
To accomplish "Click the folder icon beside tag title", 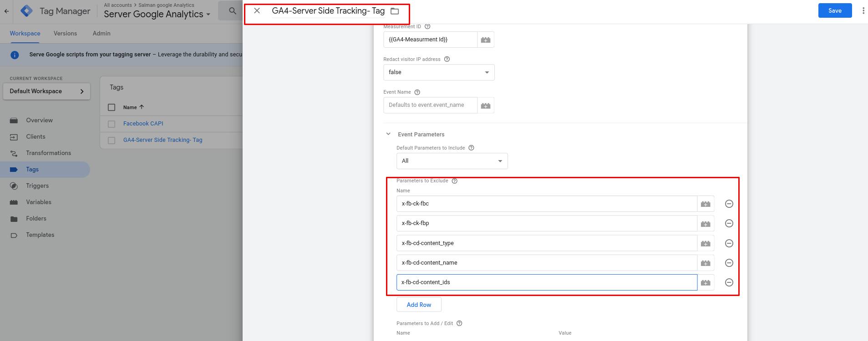I will click(x=395, y=11).
